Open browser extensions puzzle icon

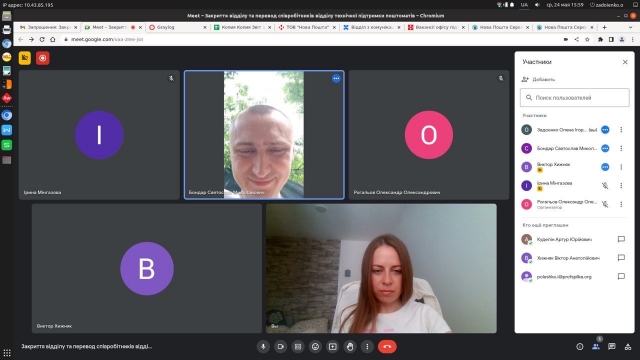click(x=600, y=40)
